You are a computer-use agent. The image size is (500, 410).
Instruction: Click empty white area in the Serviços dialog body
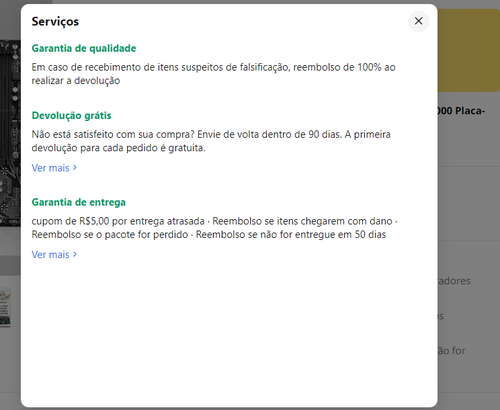click(229, 333)
